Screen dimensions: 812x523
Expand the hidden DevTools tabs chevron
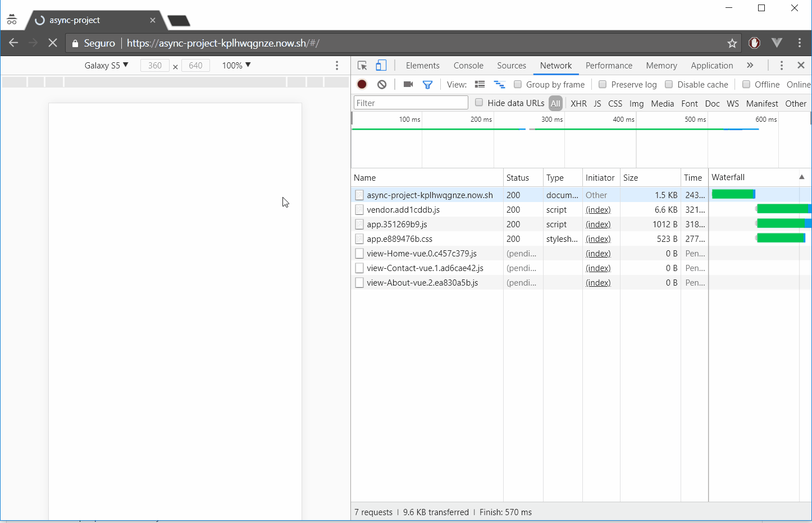[x=750, y=65]
